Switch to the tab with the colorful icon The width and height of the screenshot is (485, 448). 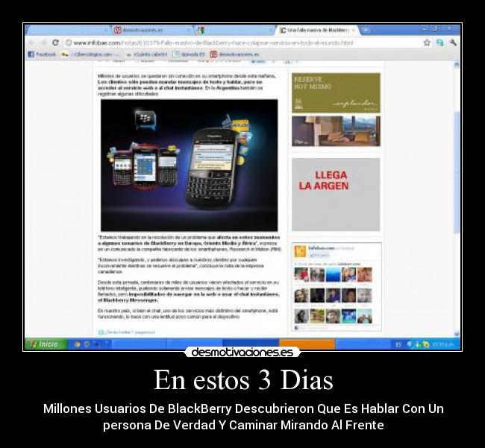234,30
